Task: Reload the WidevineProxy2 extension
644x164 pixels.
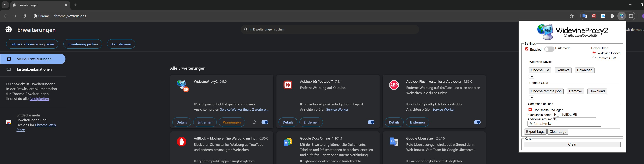Action: [254, 122]
